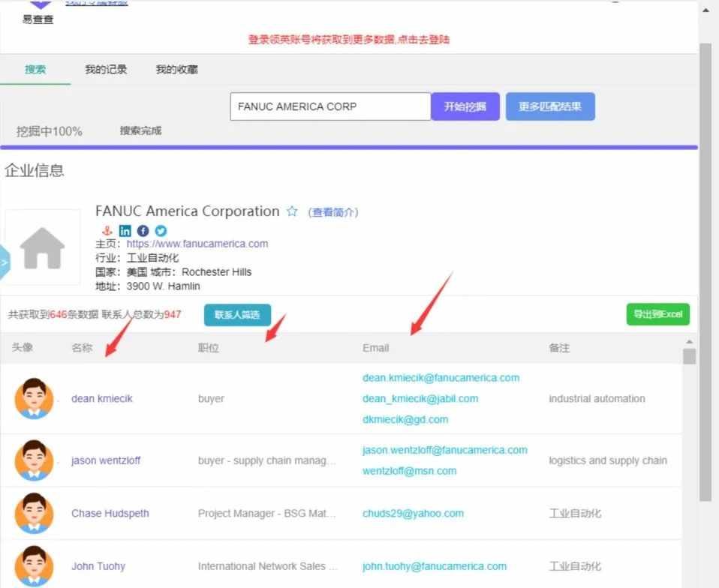The width and height of the screenshot is (719, 588).
Task: Click the Email column header
Action: 375,348
